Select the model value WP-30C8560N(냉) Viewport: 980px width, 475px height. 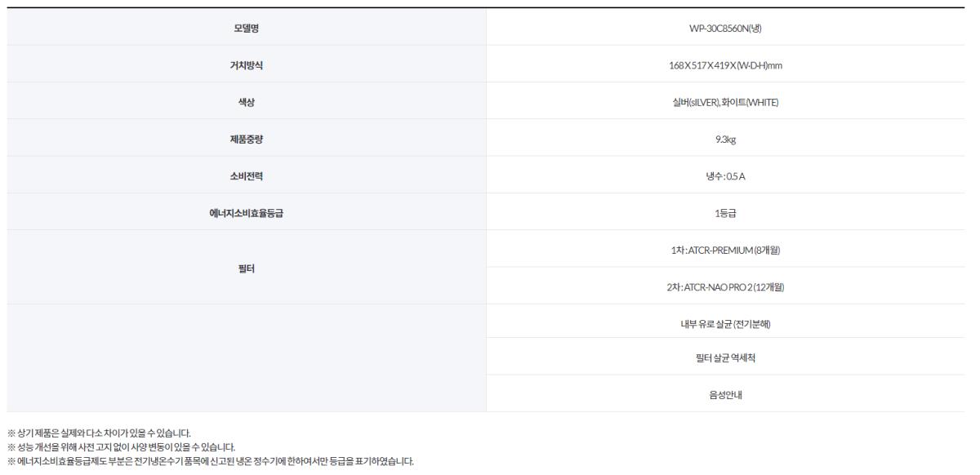click(x=725, y=29)
